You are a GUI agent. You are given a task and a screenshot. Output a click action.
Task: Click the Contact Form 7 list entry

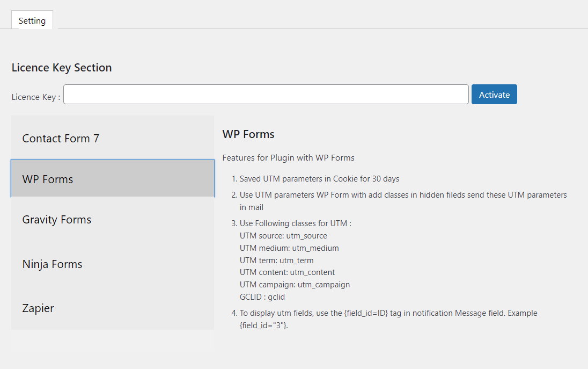click(x=60, y=138)
